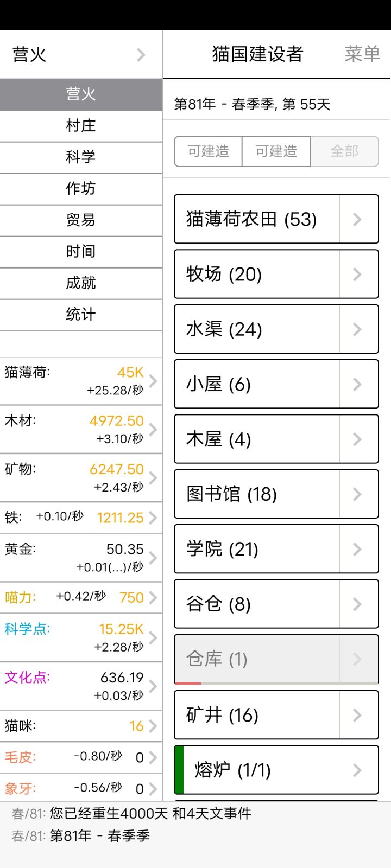Tap the chevron on 图书馆 (18)
The width and height of the screenshot is (391, 868).
pyautogui.click(x=357, y=494)
